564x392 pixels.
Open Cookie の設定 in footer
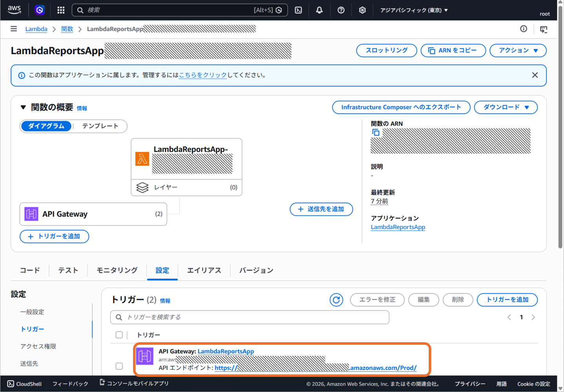point(534,384)
